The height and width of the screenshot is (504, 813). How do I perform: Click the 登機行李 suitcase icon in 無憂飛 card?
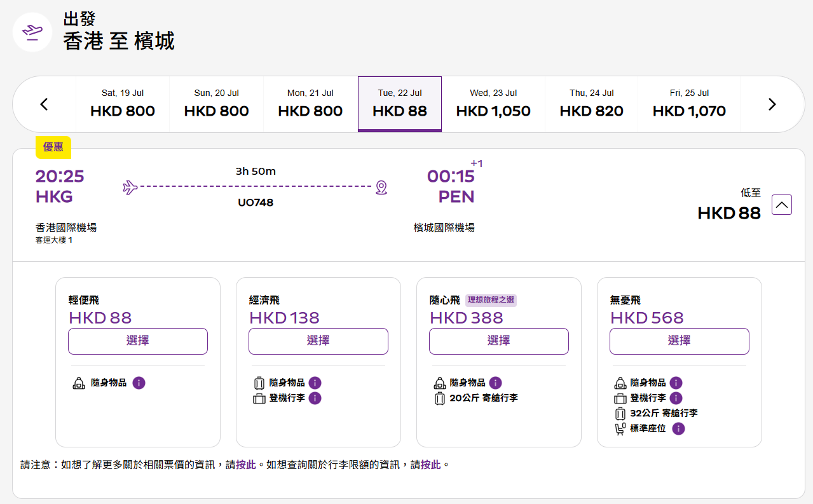coord(620,398)
